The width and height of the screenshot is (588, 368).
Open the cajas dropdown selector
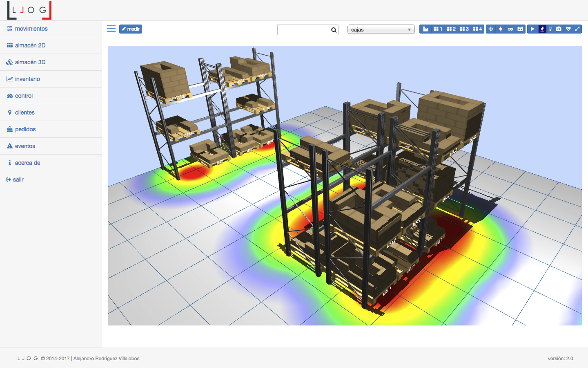[x=381, y=29]
